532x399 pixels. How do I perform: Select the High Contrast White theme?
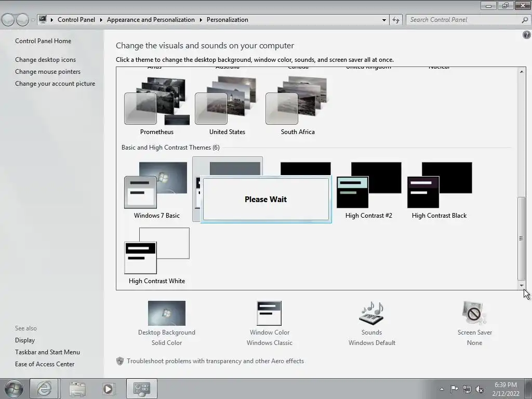tap(157, 251)
